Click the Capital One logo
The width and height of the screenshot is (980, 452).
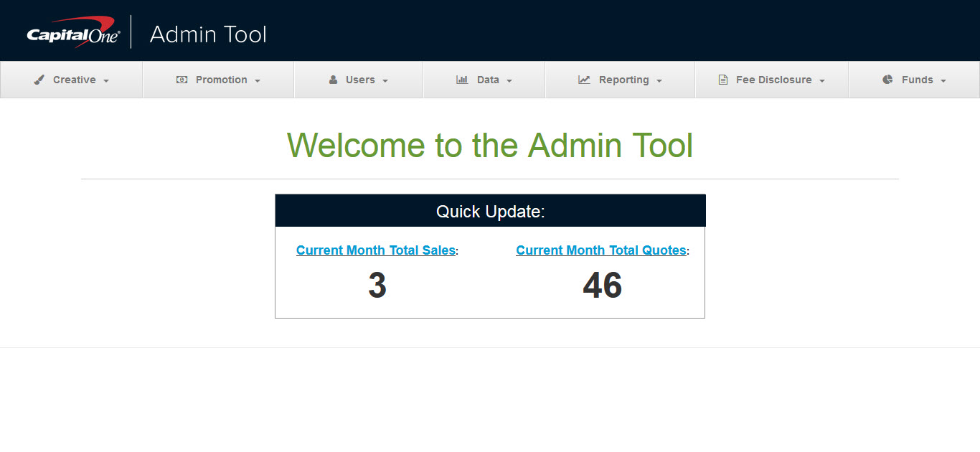73,33
